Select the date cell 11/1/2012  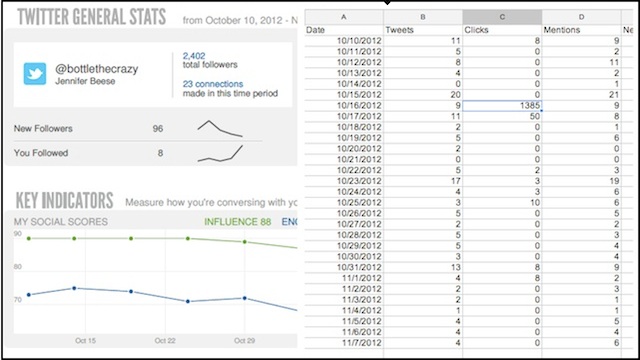344,278
